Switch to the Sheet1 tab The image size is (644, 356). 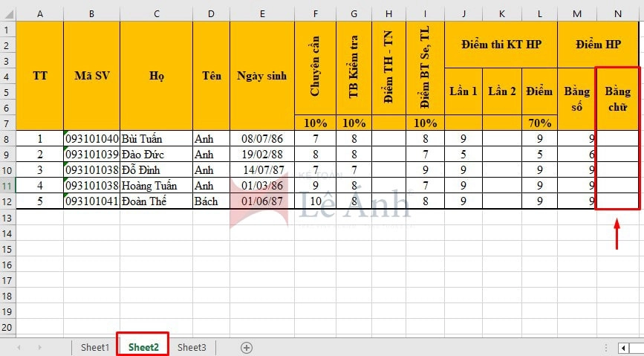[x=94, y=347]
